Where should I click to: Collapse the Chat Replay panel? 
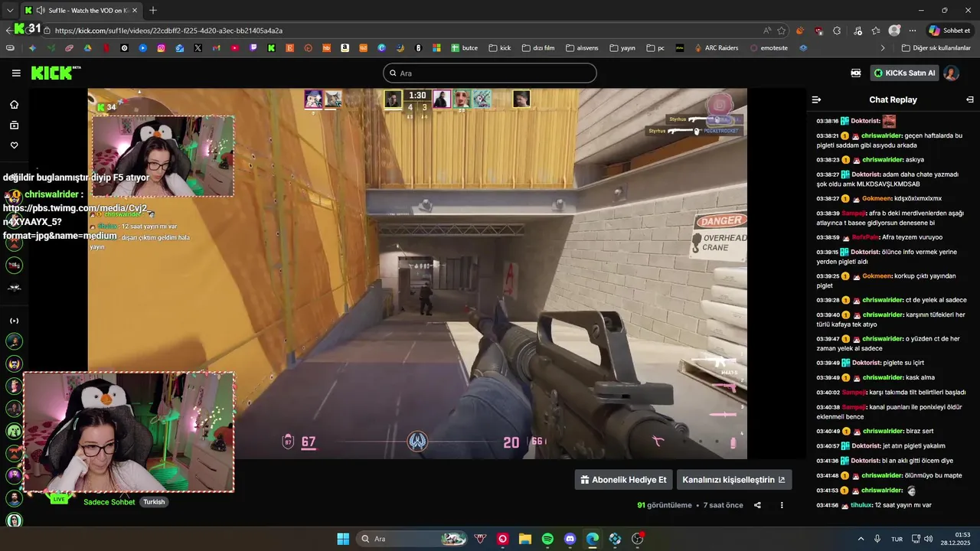point(970,99)
